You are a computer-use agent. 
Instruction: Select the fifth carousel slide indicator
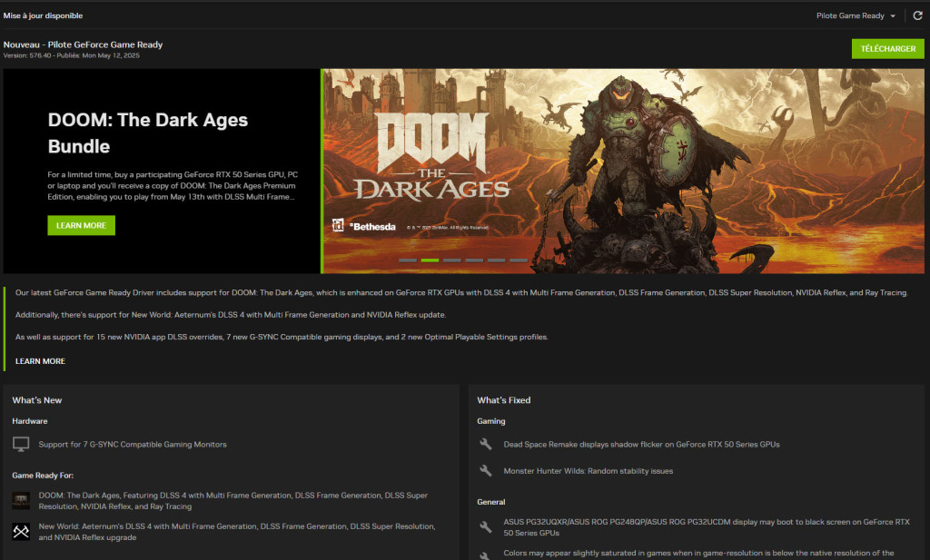pyautogui.click(x=497, y=260)
